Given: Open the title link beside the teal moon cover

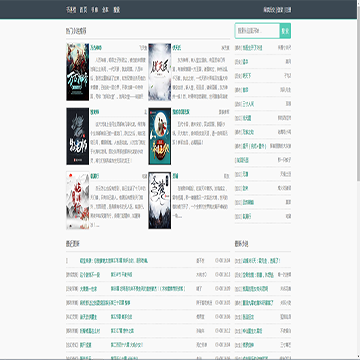Looking at the screenshot, I should coord(181,112).
